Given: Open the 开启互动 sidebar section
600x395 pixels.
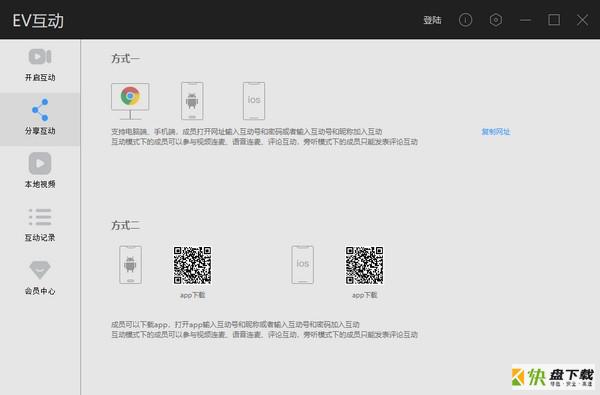Looking at the screenshot, I should click(x=40, y=65).
